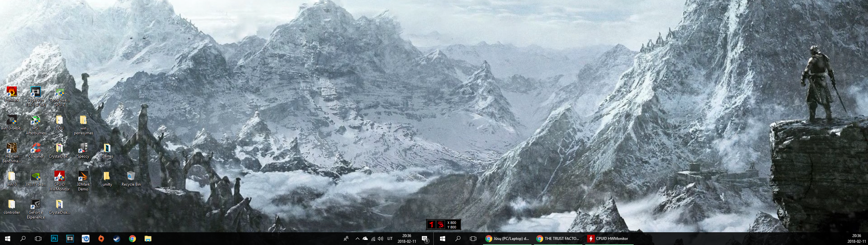Select the CrystalDisk icon beside GeForce Experience

59,207
